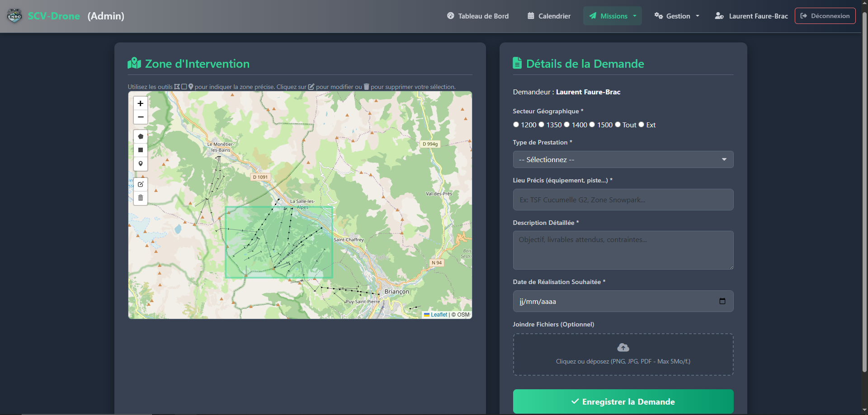Screen dimensions: 868x415
Task: Zoom out on the map
Action: coord(141,117)
